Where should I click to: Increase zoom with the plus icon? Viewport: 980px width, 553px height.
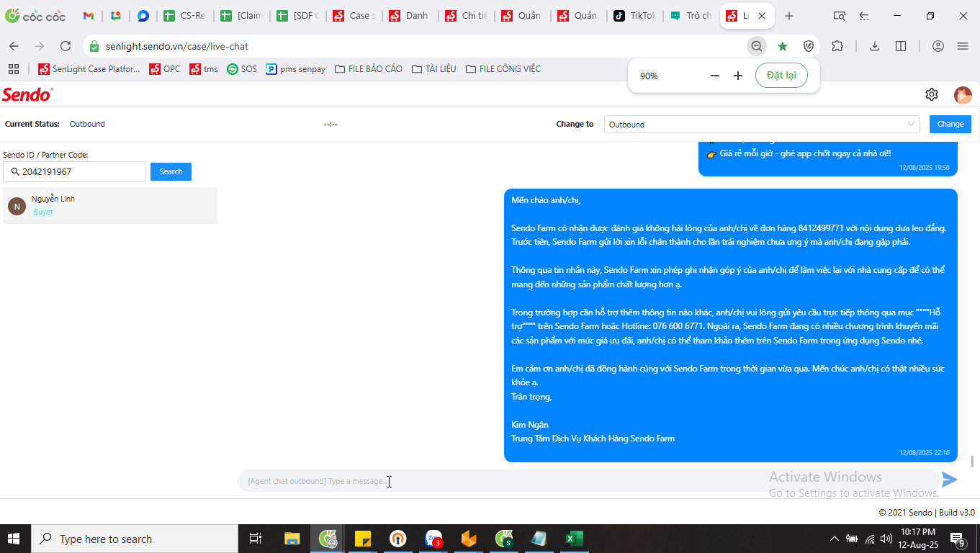pos(738,76)
